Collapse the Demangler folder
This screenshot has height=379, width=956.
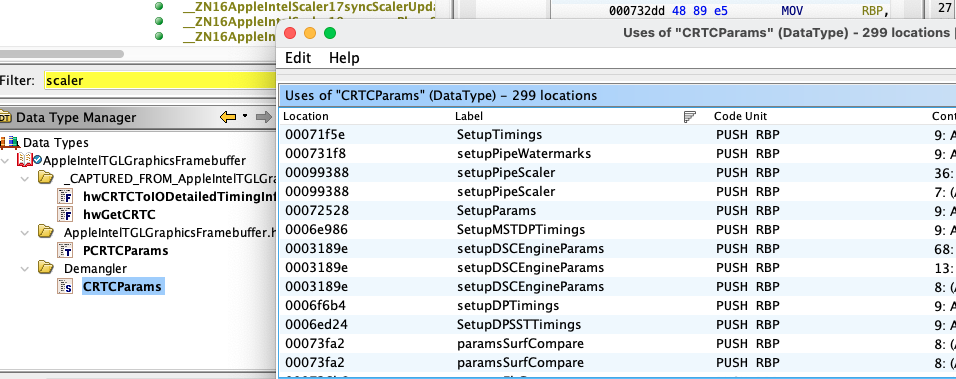[x=24, y=269]
